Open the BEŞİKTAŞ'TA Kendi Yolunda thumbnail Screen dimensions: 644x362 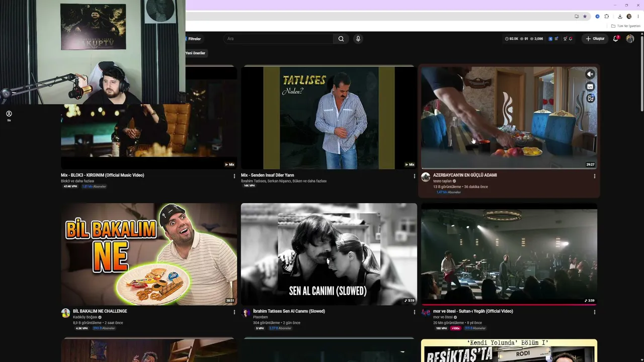pos(509,351)
